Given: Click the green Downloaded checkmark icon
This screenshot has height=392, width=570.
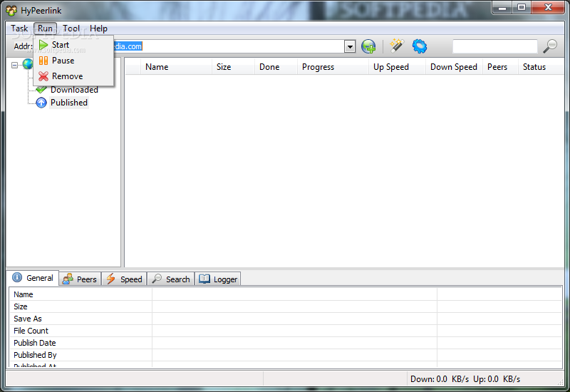Looking at the screenshot, I should (x=41, y=90).
